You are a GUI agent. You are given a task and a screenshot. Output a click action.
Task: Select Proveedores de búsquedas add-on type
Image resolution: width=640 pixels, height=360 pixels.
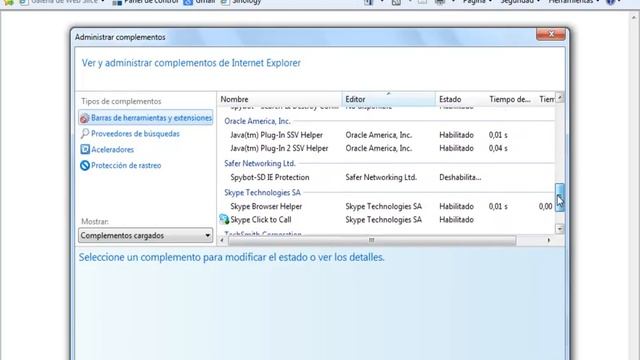pyautogui.click(x=135, y=134)
